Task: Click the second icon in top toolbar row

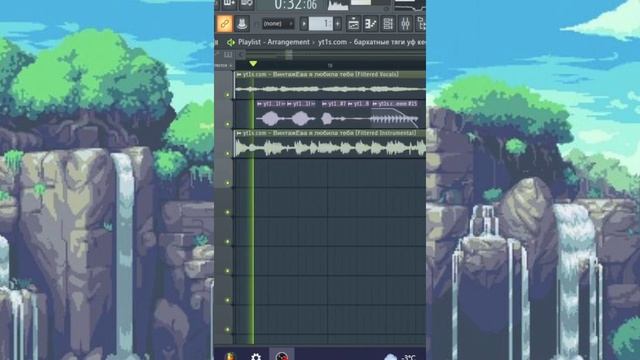Action: point(247,4)
